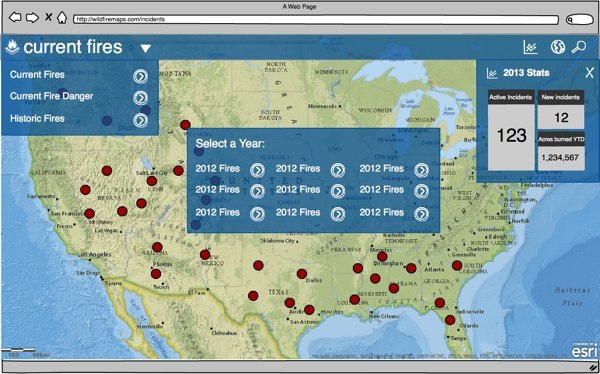600x374 pixels.
Task: Click the globe basemap icon
Action: point(558,47)
